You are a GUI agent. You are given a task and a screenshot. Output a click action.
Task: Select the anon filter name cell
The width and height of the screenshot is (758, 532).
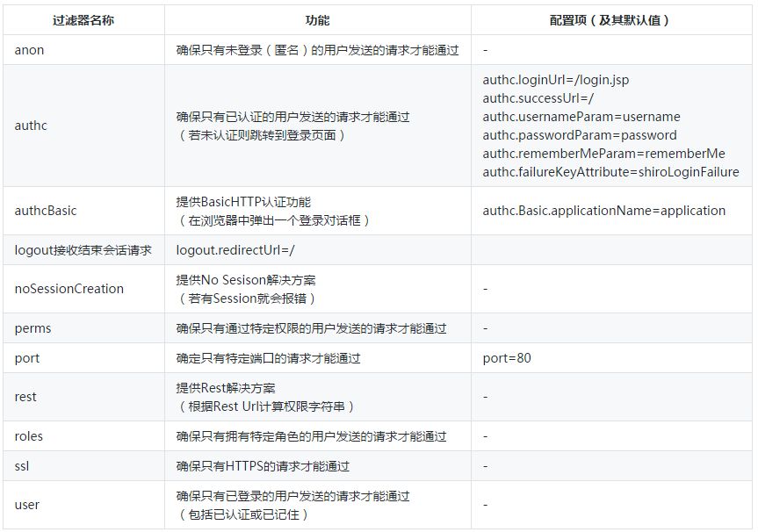coord(83,50)
